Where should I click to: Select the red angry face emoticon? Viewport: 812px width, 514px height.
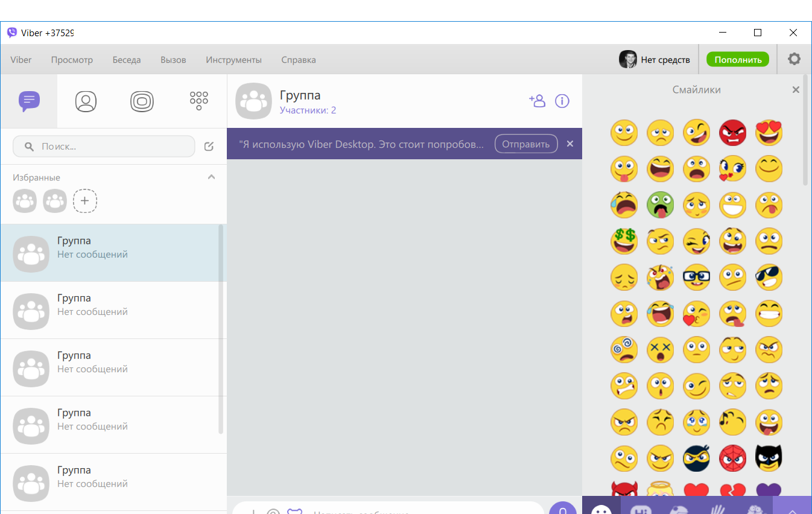point(732,133)
